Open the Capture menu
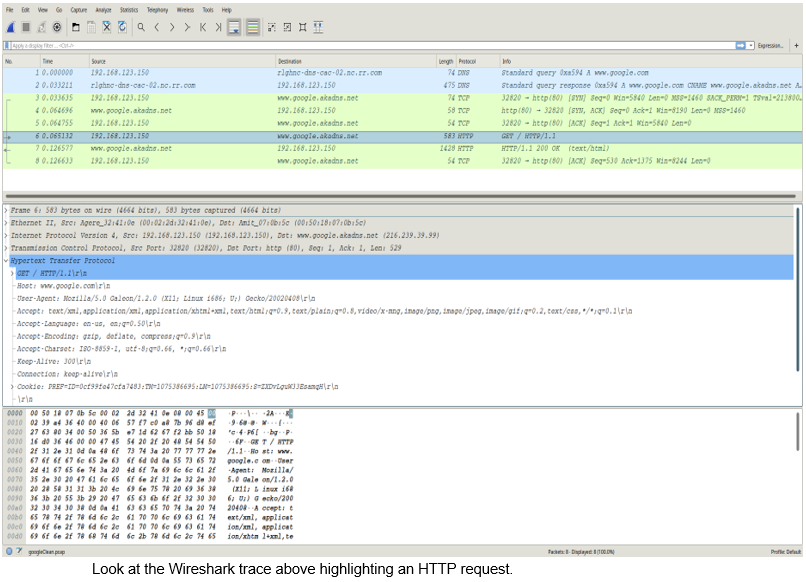The width and height of the screenshot is (806, 582). pyautogui.click(x=79, y=10)
